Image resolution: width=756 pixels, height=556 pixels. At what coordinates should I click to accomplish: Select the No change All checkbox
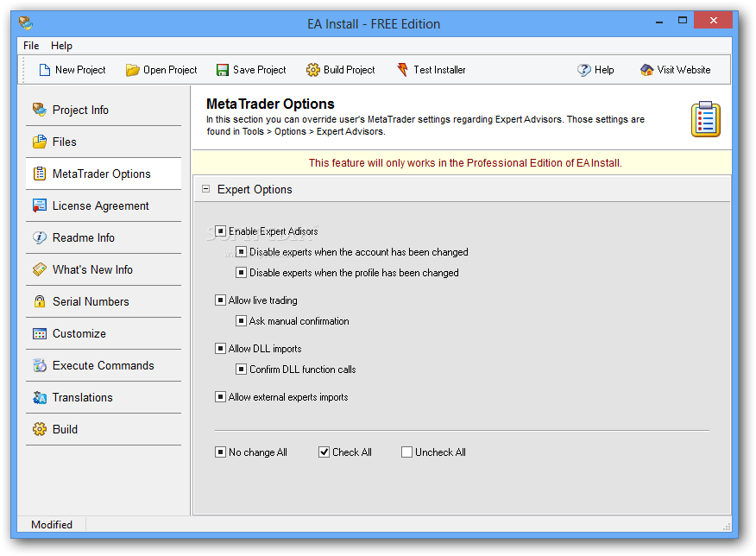pyautogui.click(x=220, y=452)
